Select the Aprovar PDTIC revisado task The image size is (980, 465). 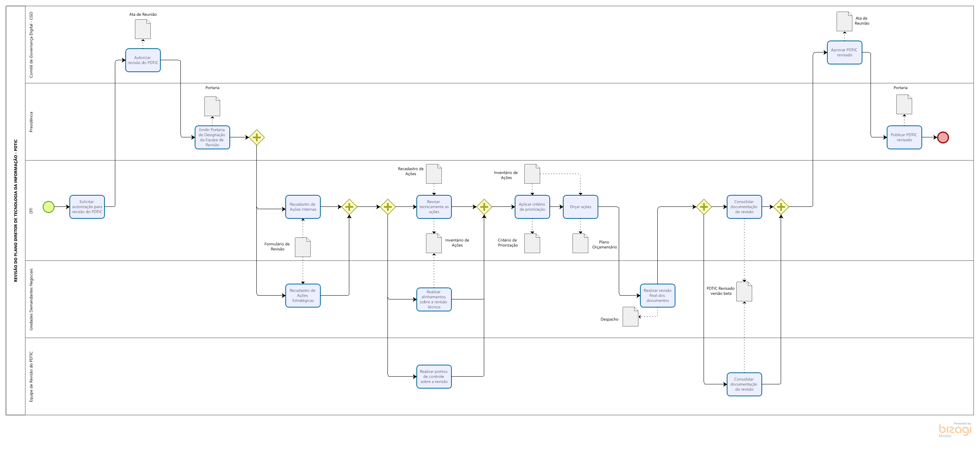(844, 52)
